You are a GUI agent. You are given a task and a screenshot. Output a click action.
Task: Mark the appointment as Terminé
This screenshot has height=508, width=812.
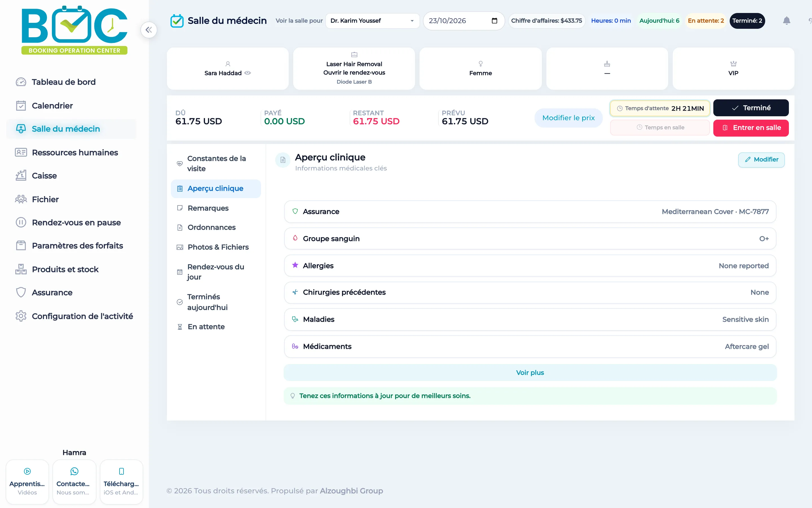751,108
